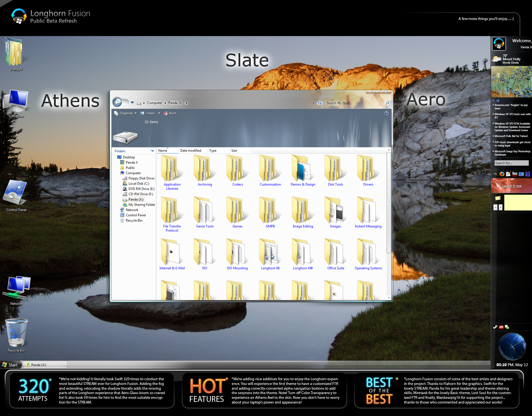Open the Explorer help question-mark icon

[x=387, y=113]
